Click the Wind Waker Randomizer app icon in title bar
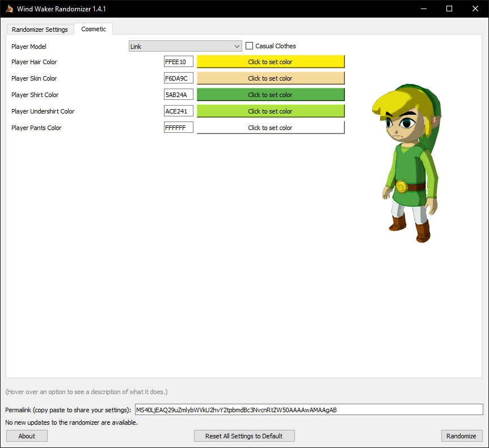Viewport: 489px width, 448px height. pos(9,9)
